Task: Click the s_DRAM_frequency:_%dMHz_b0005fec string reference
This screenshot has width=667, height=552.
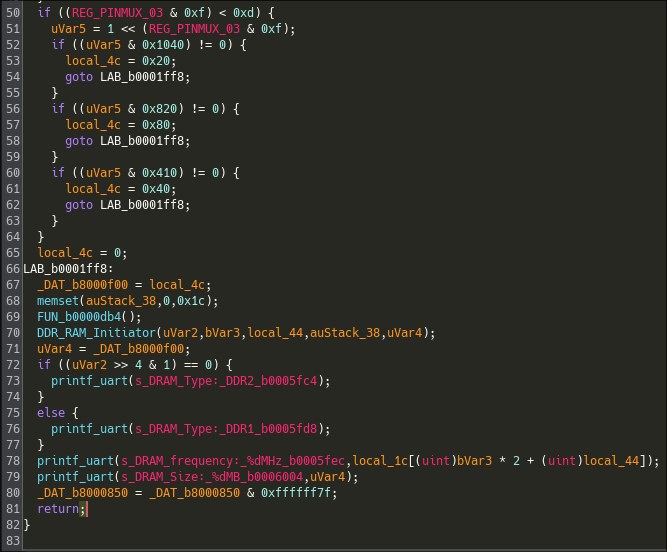Action: pyautogui.click(x=235, y=460)
